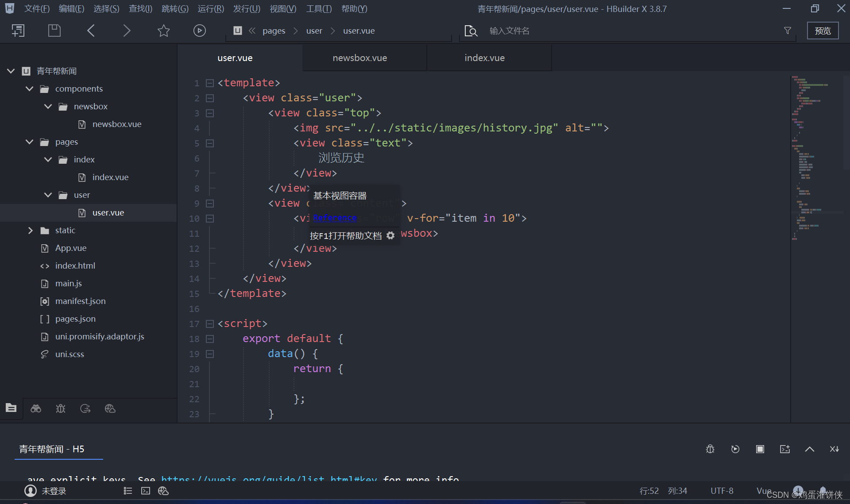Screen dimensions: 850x504
Task: Stop running with the console stop icon
Action: (x=760, y=449)
